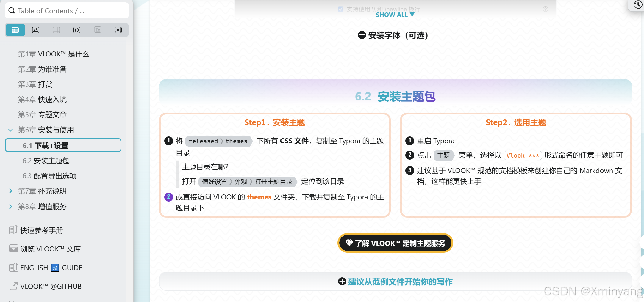This screenshot has width=644, height=302.
Task: Open the figures index icon tab
Action: coord(36,30)
